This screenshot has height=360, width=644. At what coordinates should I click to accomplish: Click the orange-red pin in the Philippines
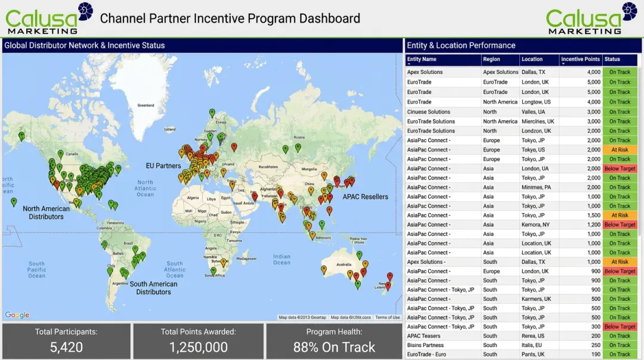329,211
